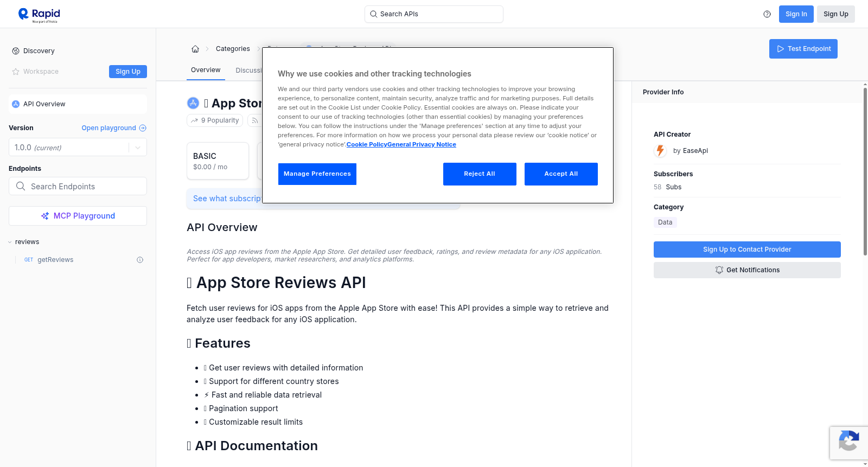Image resolution: width=868 pixels, height=467 pixels.
Task: Click the '58 Subs' subscriber count
Action: [667, 187]
